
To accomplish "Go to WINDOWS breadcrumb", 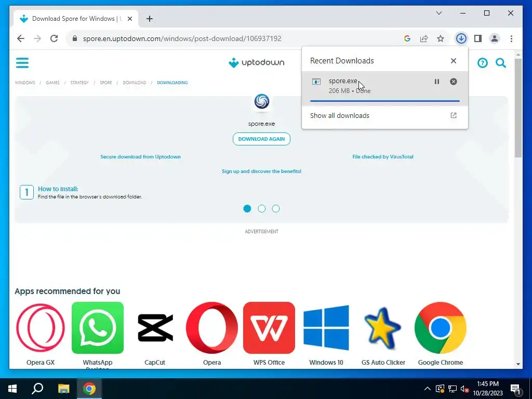I will [x=25, y=83].
